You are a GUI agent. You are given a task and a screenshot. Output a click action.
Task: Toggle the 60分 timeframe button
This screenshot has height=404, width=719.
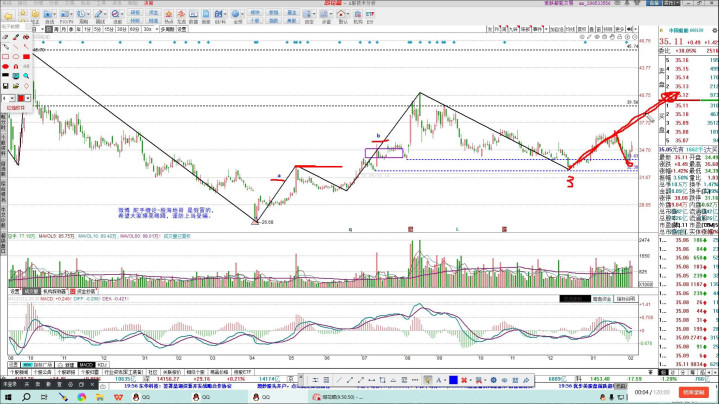(x=132, y=30)
